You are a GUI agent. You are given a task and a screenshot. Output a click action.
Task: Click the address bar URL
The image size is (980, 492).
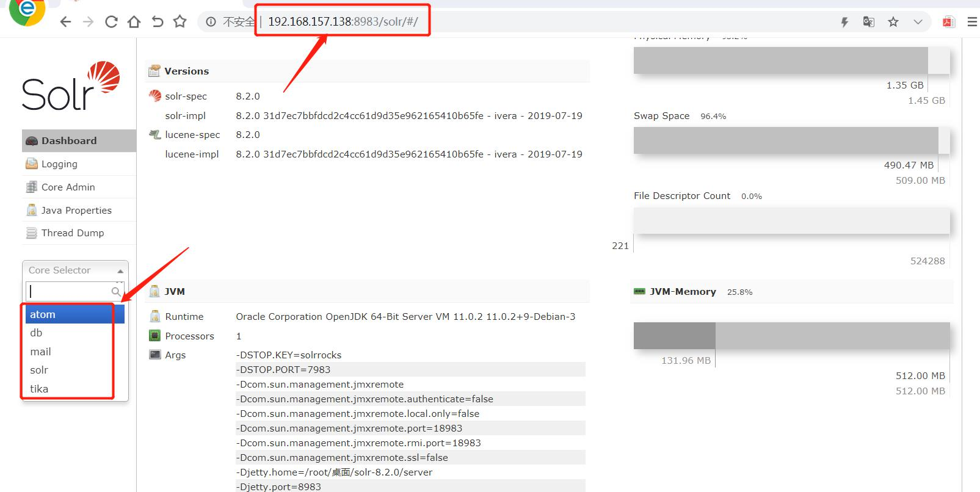point(343,22)
